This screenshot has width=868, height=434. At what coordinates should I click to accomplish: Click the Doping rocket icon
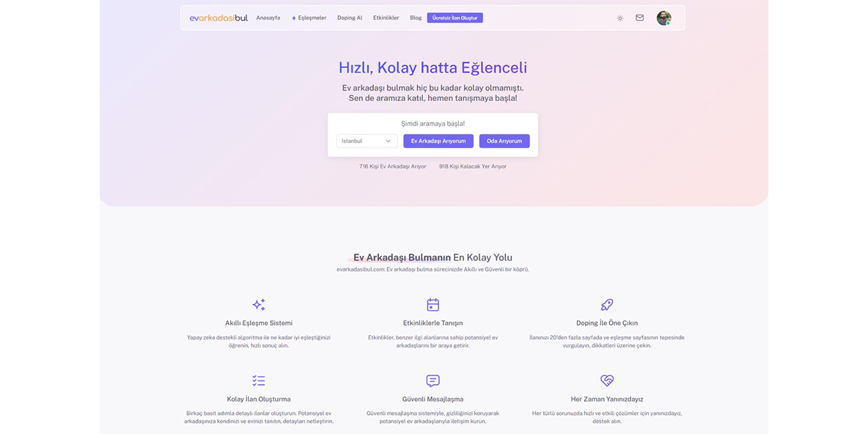coord(607,304)
